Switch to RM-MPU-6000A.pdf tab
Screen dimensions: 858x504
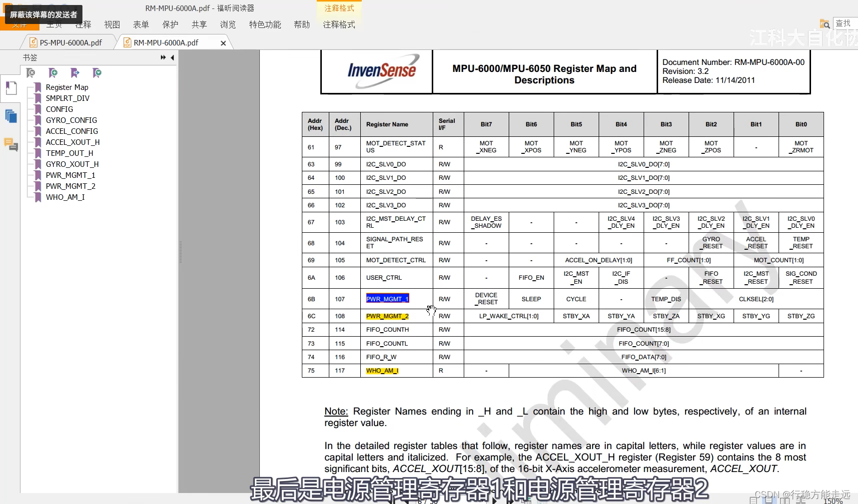(166, 43)
